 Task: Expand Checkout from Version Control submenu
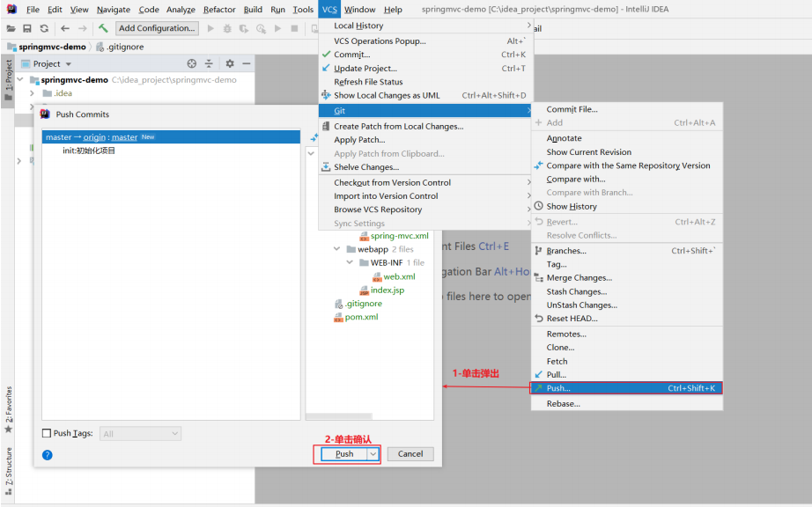[425, 182]
